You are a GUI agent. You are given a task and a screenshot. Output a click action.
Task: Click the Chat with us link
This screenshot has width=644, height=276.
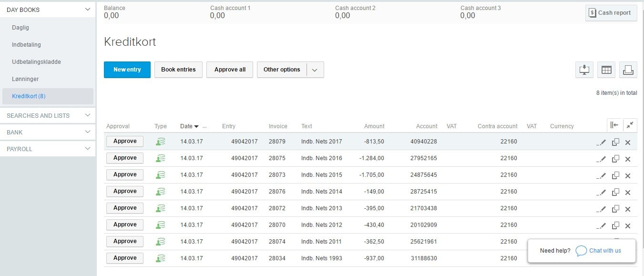tap(604, 251)
